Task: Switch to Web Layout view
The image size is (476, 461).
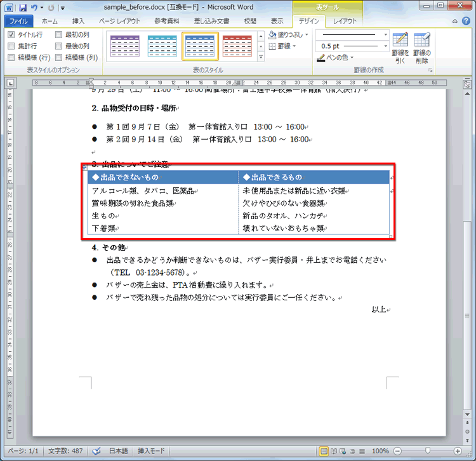Action: (343, 451)
